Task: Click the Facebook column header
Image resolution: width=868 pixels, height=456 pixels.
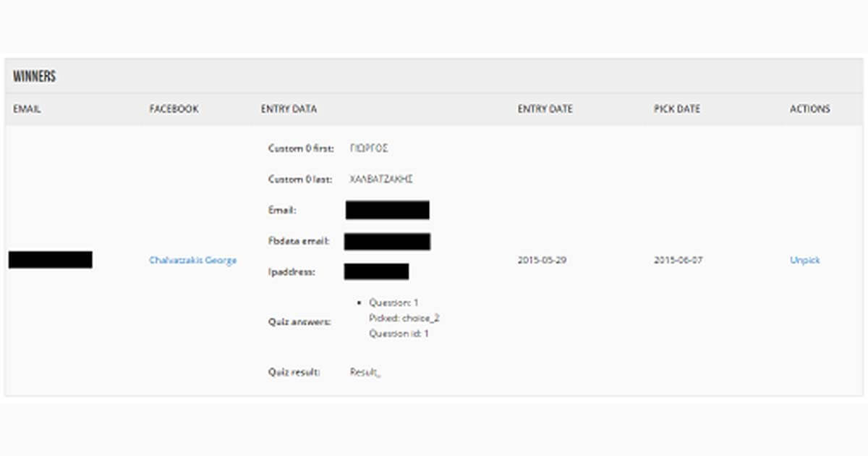Action: point(174,109)
